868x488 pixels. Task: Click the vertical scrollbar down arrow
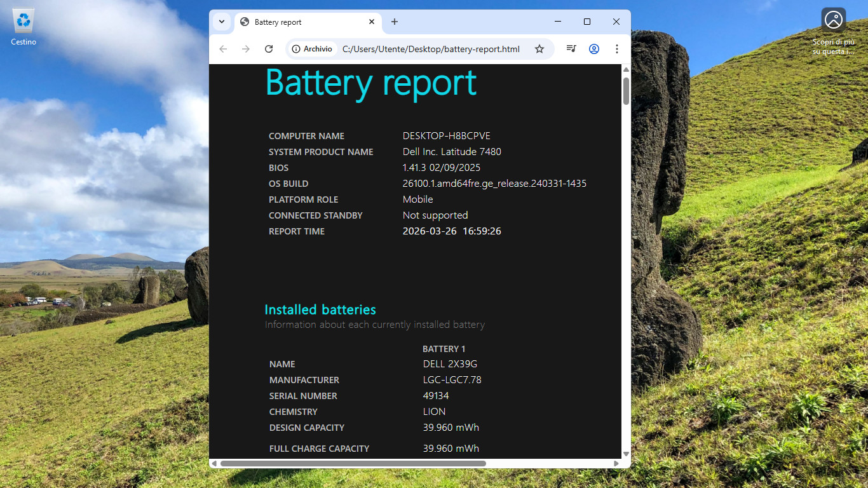coord(626,454)
